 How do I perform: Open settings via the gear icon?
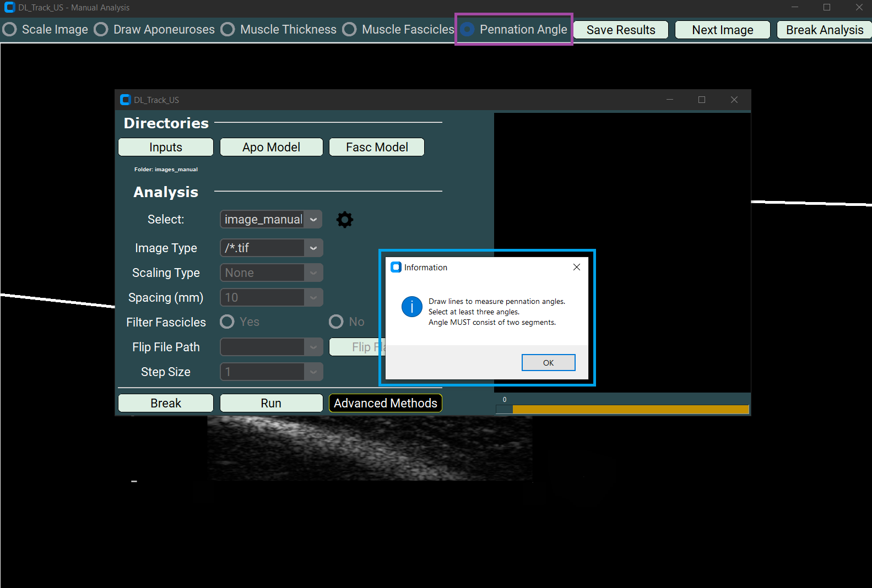345,220
